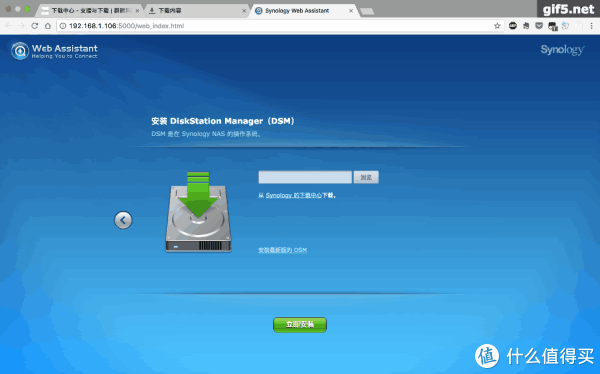Click the DSM file path input field
This screenshot has width=600, height=374.
pyautogui.click(x=305, y=177)
